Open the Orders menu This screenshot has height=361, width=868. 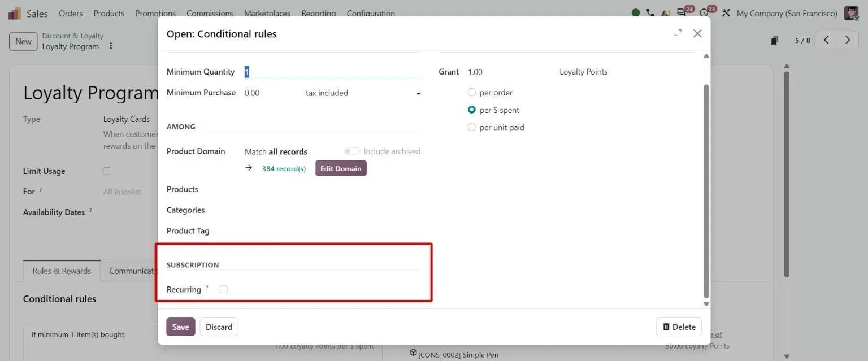pos(71,13)
